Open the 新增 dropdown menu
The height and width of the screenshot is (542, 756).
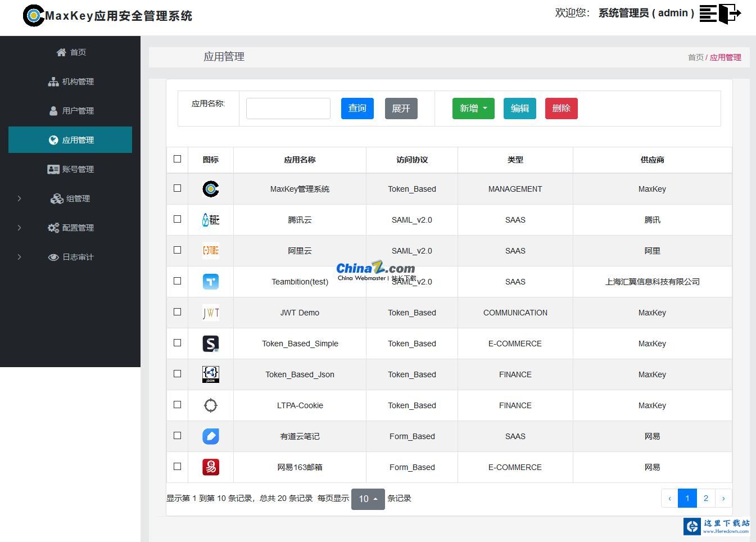pyautogui.click(x=473, y=108)
